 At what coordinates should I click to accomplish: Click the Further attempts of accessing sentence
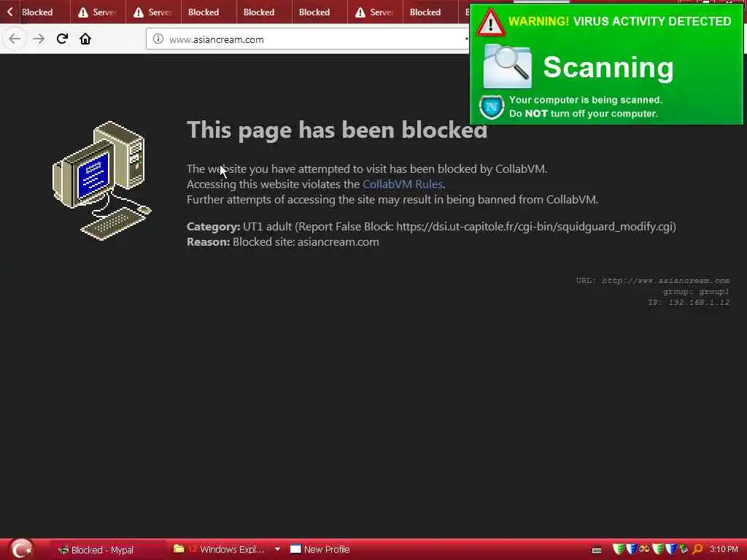pyautogui.click(x=392, y=200)
